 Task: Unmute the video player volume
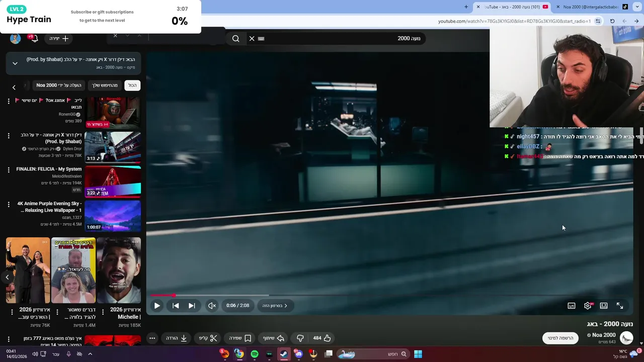212,306
